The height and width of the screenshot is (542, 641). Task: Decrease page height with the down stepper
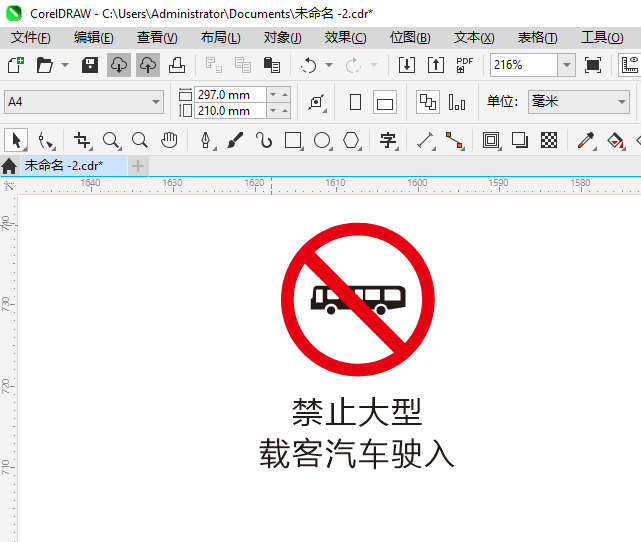pyautogui.click(x=273, y=110)
